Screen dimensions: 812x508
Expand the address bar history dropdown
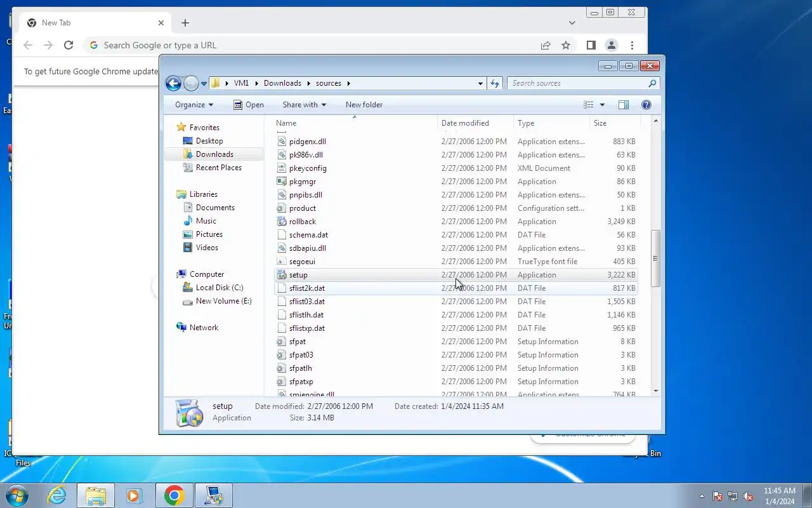[x=480, y=83]
